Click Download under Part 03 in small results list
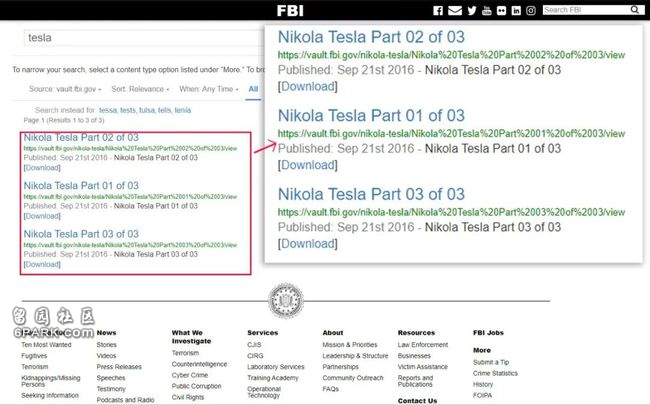Viewport: 650px width, 405px height. (42, 264)
